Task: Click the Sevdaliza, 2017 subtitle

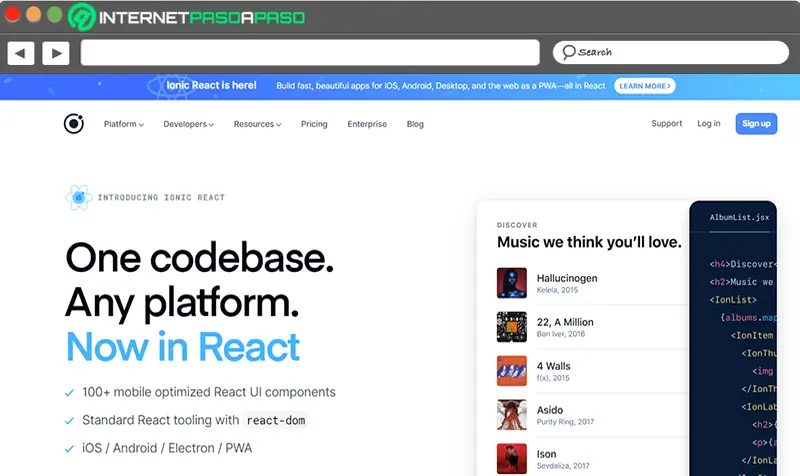Action: (x=563, y=465)
